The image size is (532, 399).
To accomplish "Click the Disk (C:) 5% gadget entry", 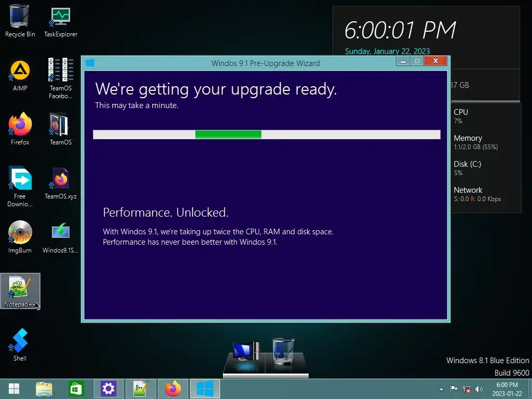I will pos(467,168).
